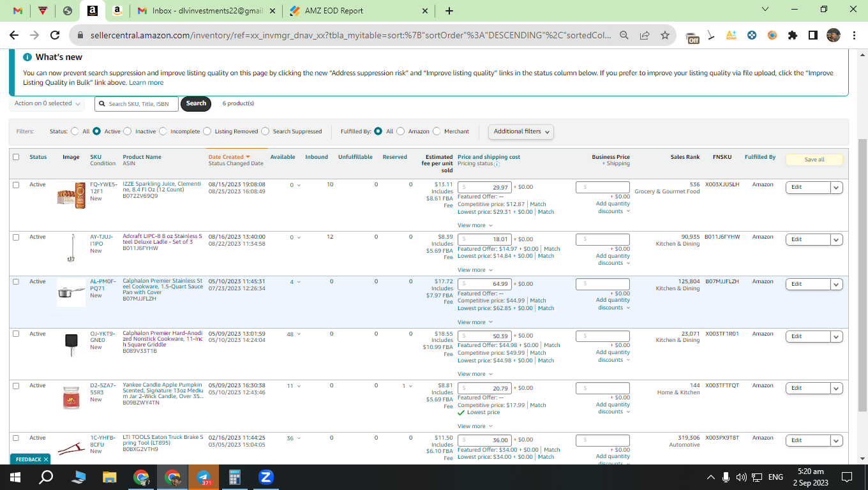Switch to the AMZ EOD Report tab
This screenshot has height=490, width=868.
(357, 11)
